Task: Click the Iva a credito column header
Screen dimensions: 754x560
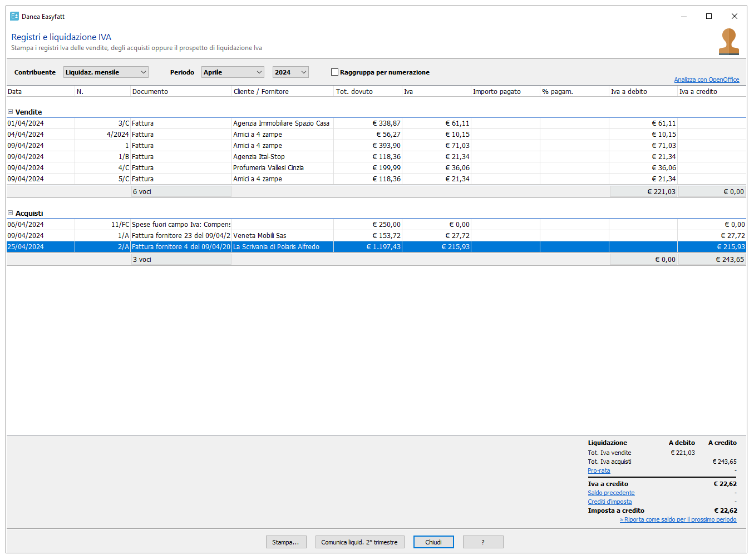Action: click(712, 92)
